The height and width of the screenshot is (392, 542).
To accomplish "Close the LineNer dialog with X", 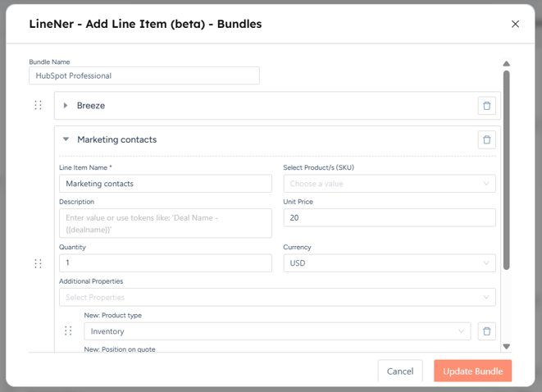I will click(x=515, y=24).
